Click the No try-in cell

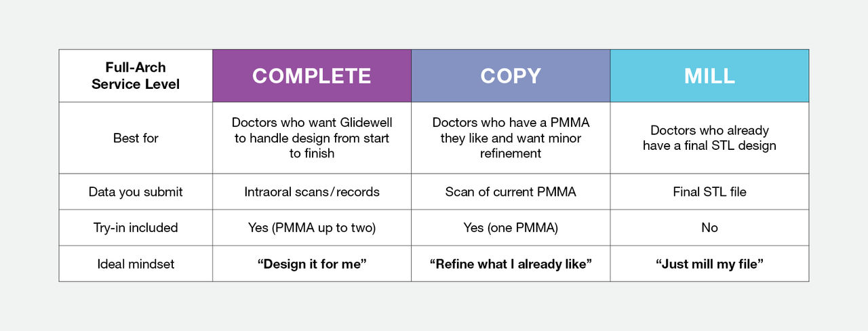(x=709, y=228)
